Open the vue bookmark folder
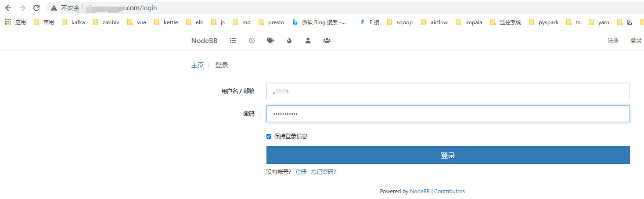 pyautogui.click(x=137, y=22)
